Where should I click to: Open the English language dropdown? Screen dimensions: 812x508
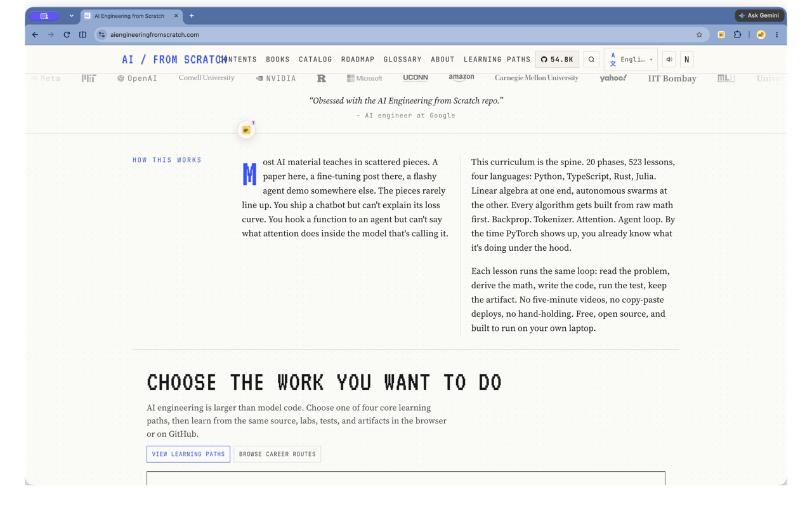[x=631, y=60]
